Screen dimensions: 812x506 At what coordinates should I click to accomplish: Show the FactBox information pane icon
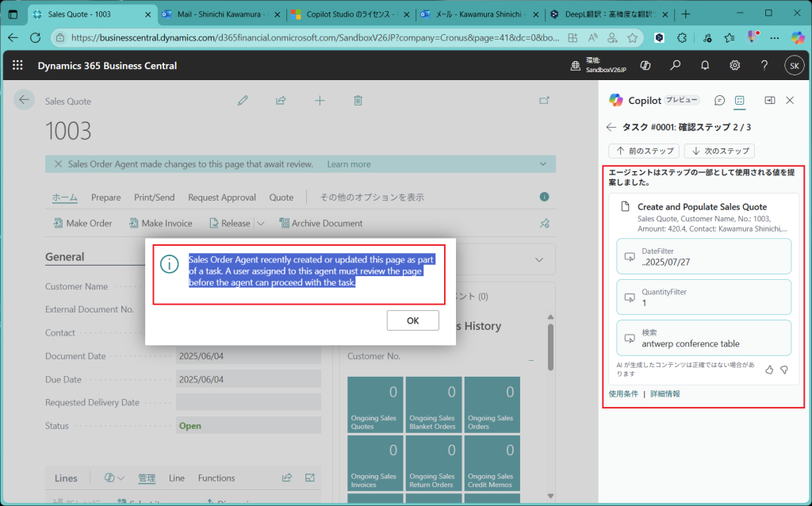coord(544,197)
